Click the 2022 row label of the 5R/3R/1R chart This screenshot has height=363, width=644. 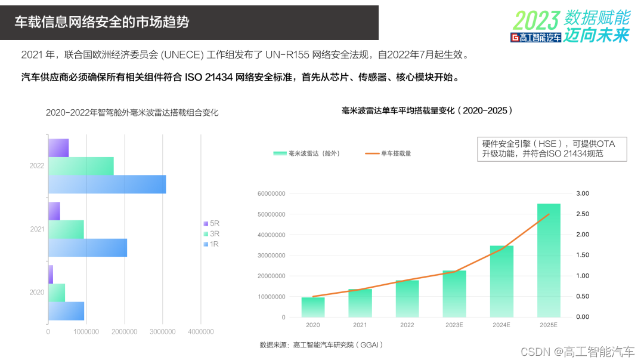(36, 165)
